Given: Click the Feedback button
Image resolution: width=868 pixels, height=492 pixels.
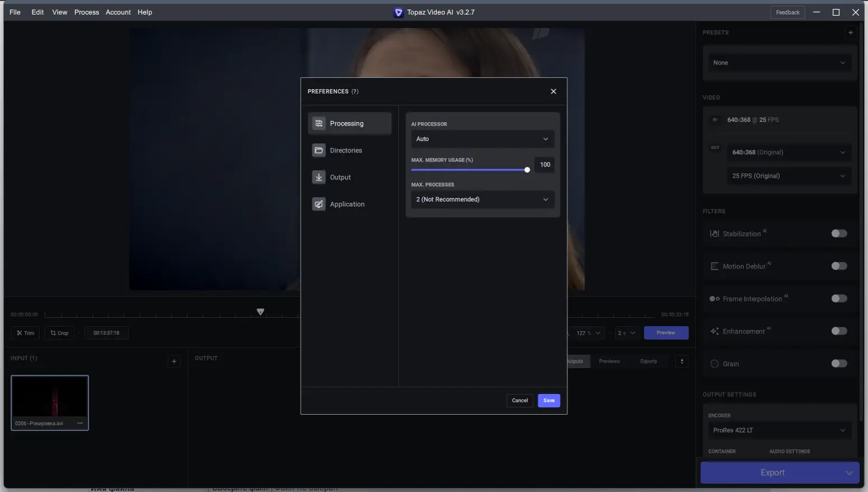Looking at the screenshot, I should pos(788,12).
